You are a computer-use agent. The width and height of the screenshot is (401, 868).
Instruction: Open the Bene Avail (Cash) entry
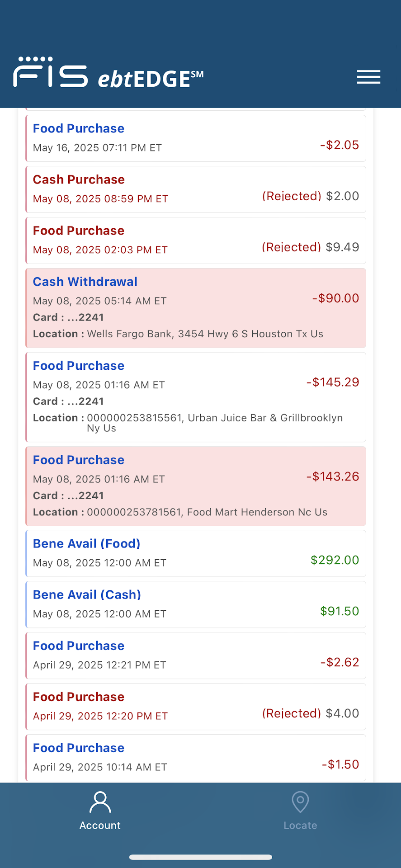click(x=196, y=604)
